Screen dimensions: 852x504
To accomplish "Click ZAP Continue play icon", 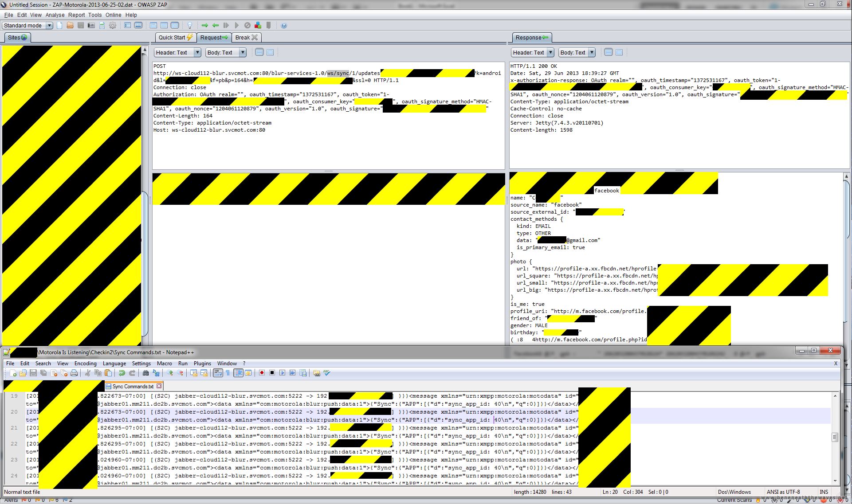I will (237, 26).
